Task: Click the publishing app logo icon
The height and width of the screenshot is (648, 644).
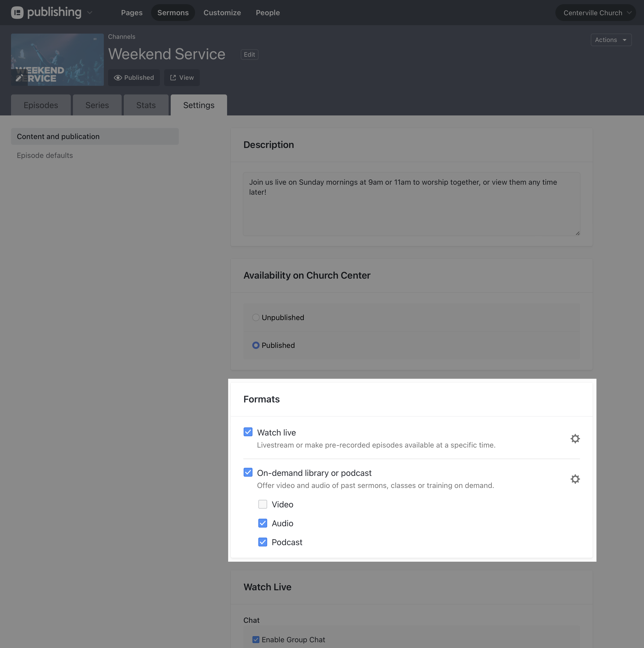Action: pos(17,13)
